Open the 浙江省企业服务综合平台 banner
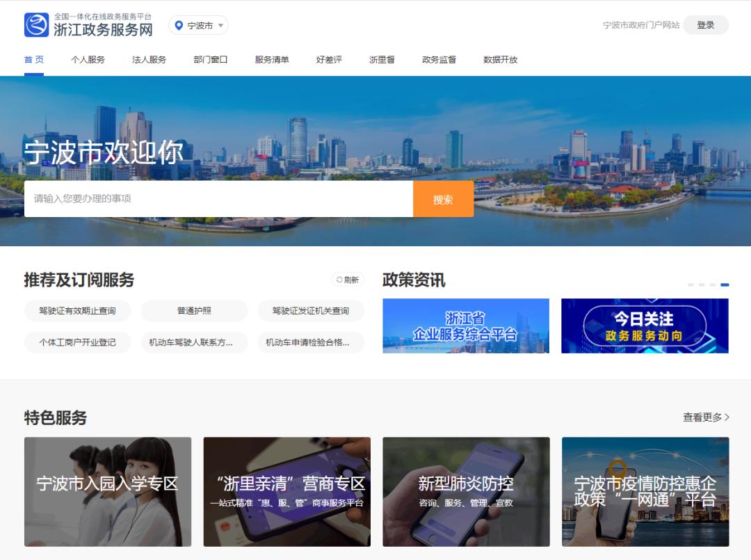Screen dimensions: 751x560 click(x=465, y=326)
